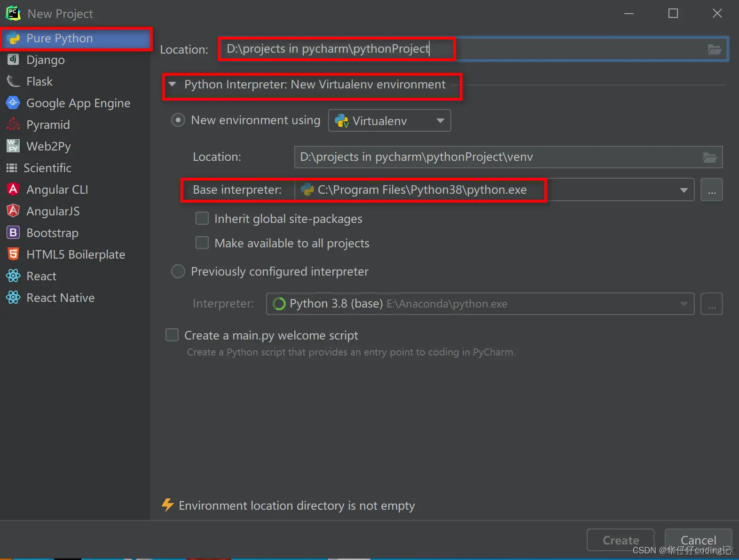Click the Bootstrap B icon

coord(13,232)
